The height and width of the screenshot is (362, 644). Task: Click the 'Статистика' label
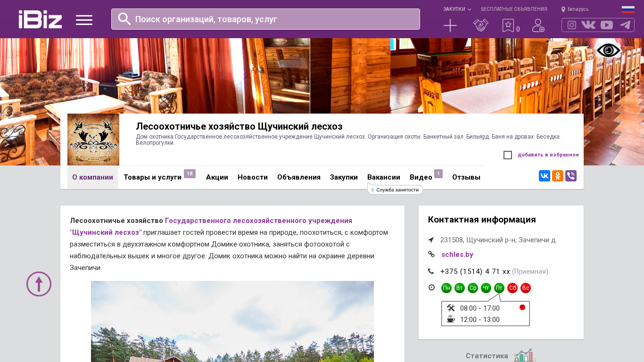487,356
